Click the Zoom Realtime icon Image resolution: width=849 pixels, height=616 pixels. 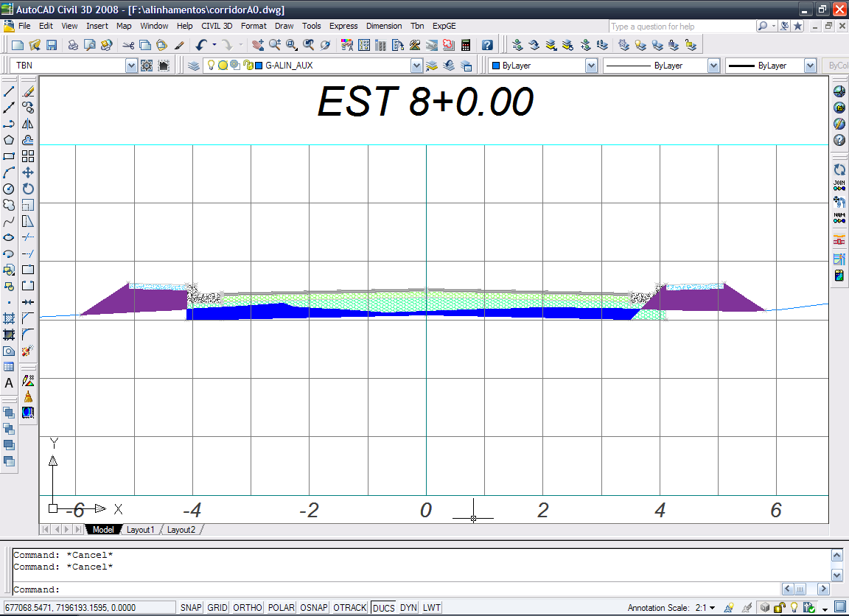(x=275, y=45)
